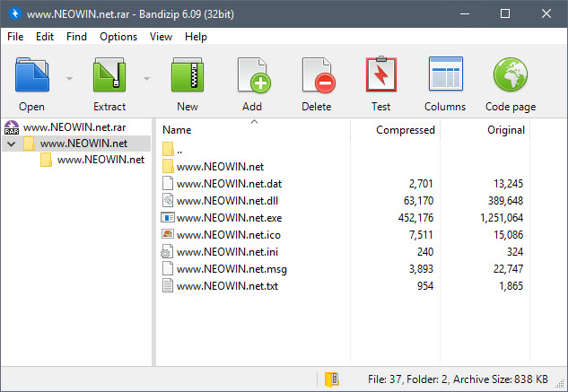Run the archive Test icon
Screen dimensions: 568x392
click(x=381, y=74)
